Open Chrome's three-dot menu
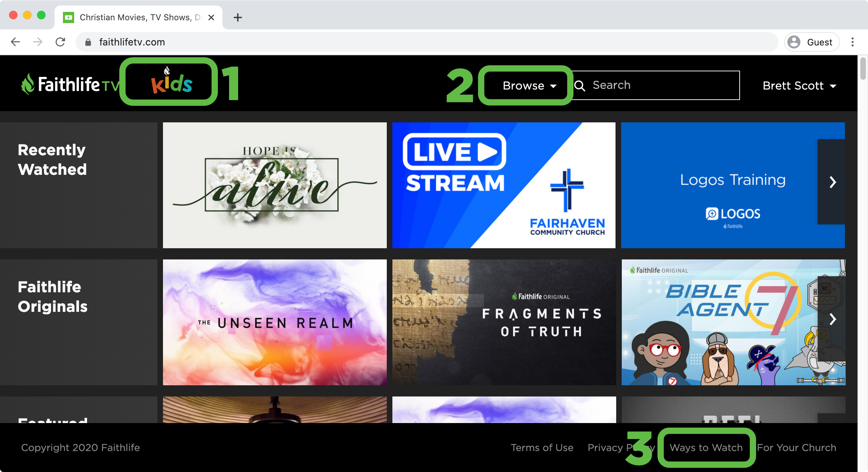The height and width of the screenshot is (472, 868). [853, 42]
